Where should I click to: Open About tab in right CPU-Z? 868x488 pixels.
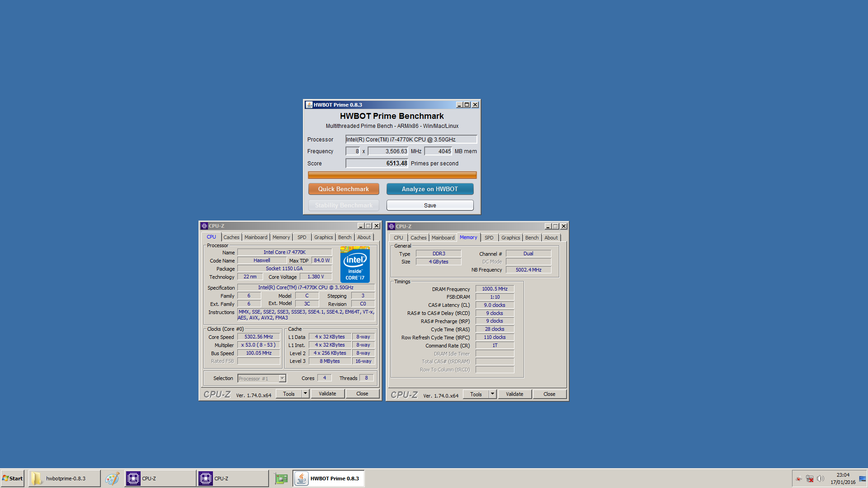click(551, 238)
